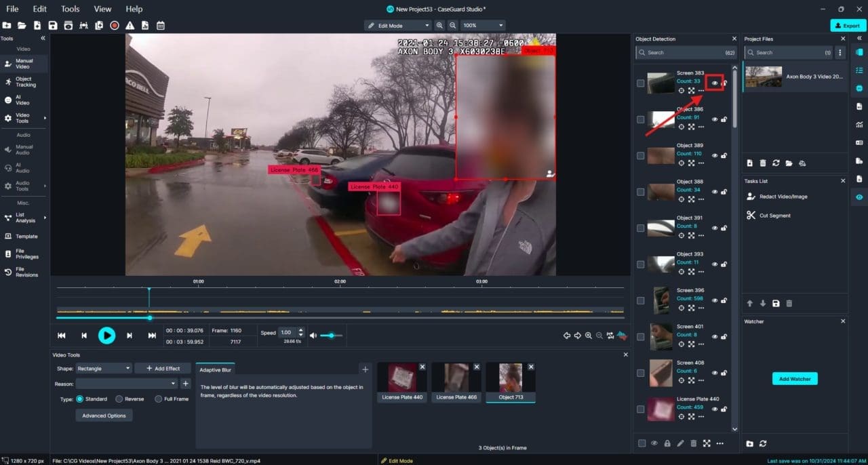
Task: Click the Export button
Action: (848, 26)
